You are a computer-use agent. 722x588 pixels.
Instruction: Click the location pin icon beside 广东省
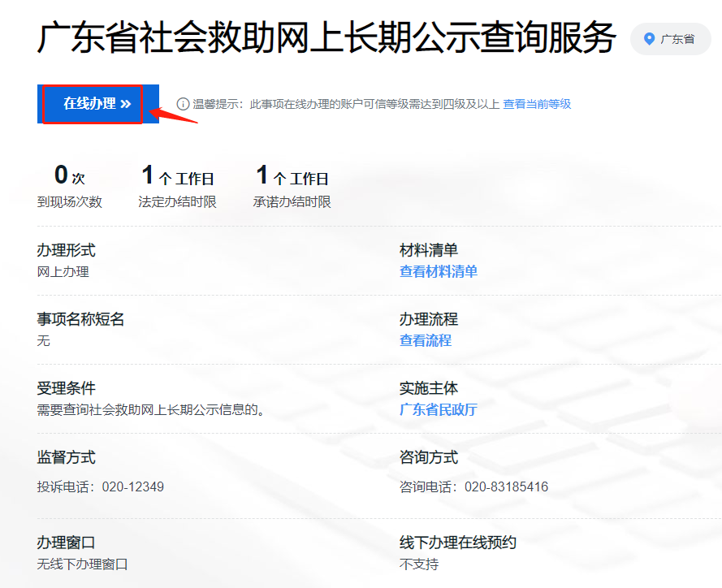click(649, 39)
